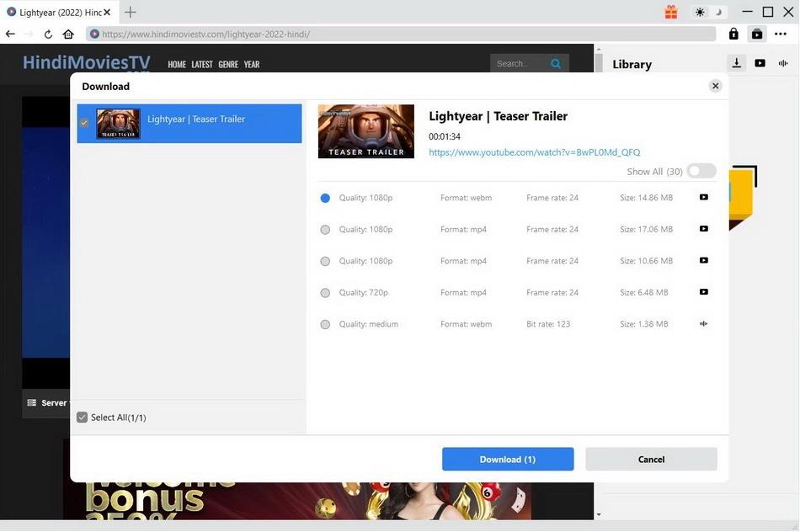Click the Server list icon on the webpage
Image resolution: width=800 pixels, height=532 pixels.
[x=32, y=403]
